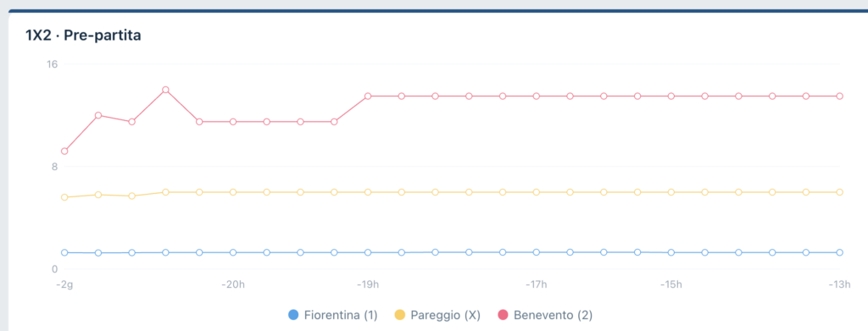This screenshot has width=868, height=331.
Task: Toggle the Fiorentina (1) legend label
Action: (341, 316)
